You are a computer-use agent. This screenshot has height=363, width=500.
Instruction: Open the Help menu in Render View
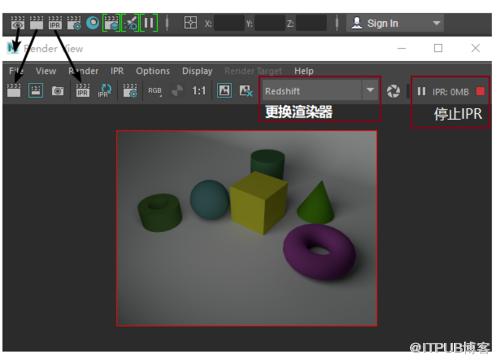tap(304, 71)
